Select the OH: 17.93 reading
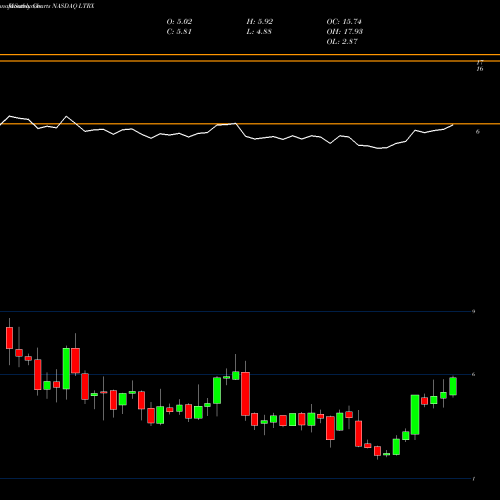500x500 pixels. point(345,32)
